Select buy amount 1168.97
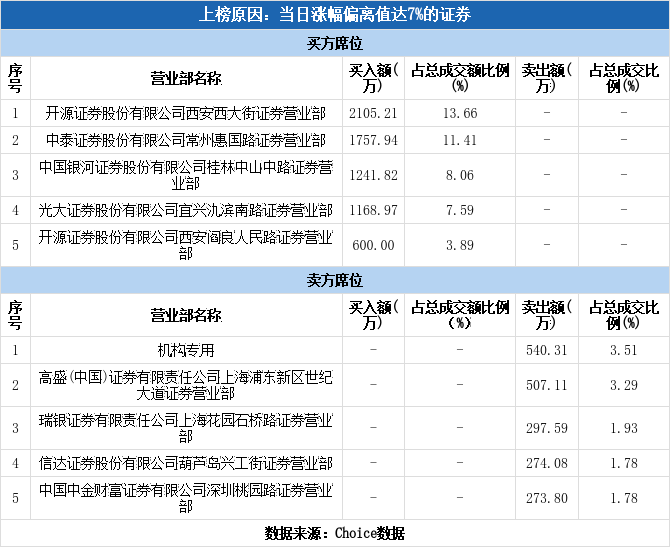670x547 pixels. 373,210
